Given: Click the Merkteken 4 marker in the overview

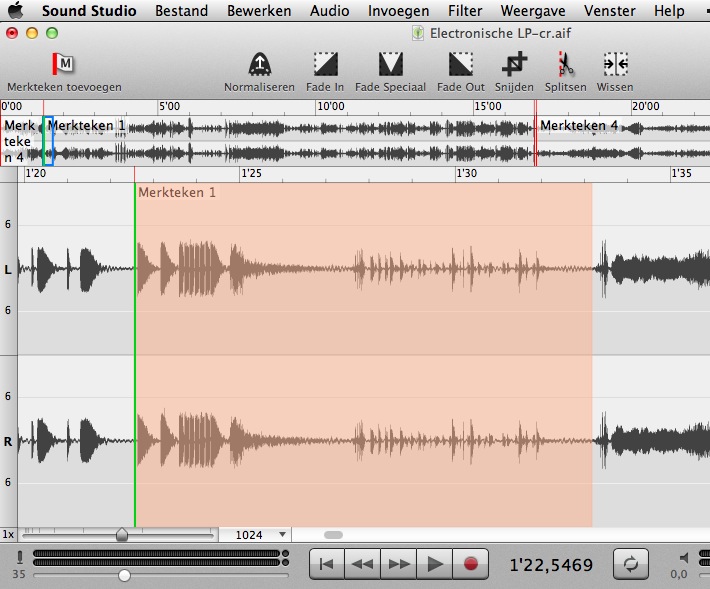Looking at the screenshot, I should (578, 126).
